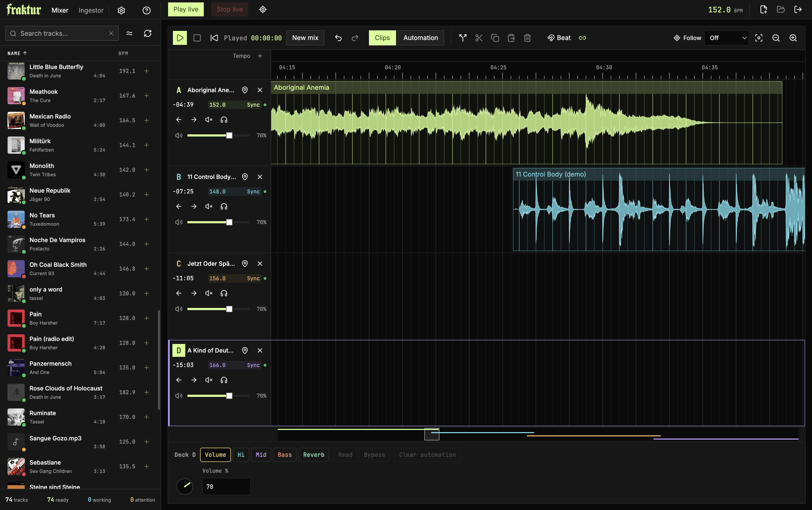The image size is (812, 510).
Task: Click the live target crosshair icon
Action: click(x=263, y=9)
